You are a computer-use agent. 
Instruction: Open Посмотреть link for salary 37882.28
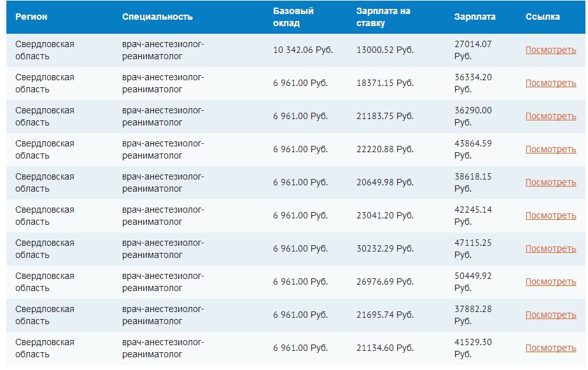point(550,315)
